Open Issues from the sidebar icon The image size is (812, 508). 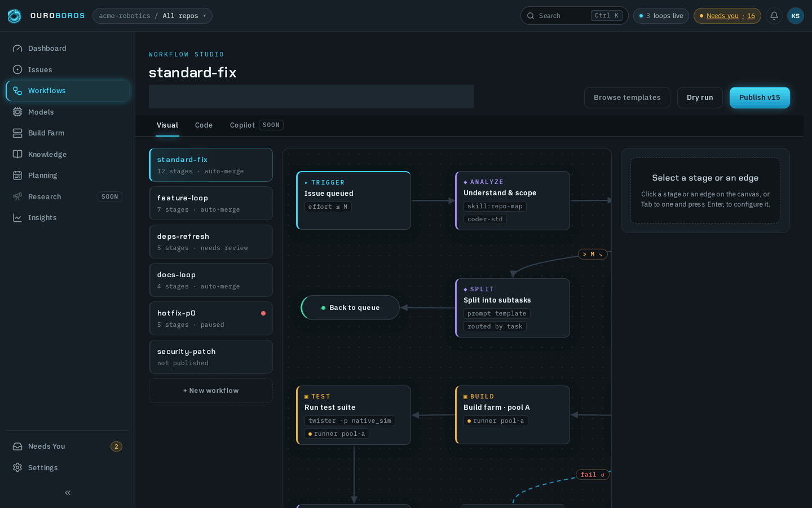click(17, 69)
